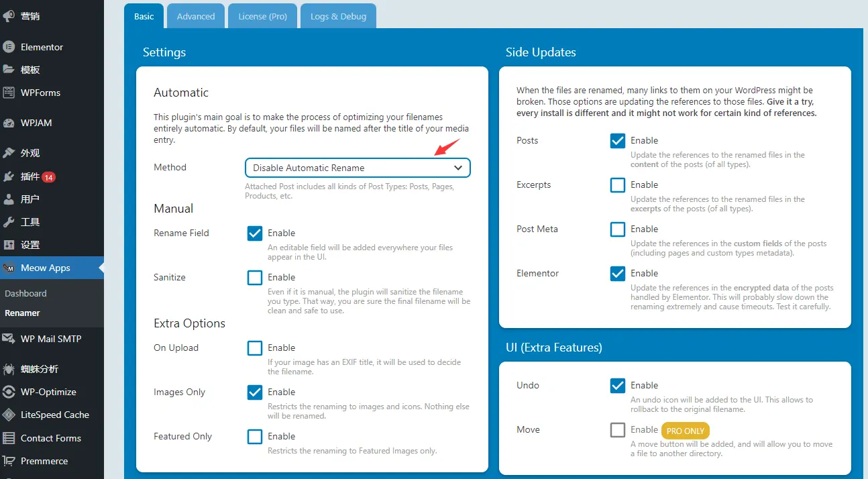Open the Method dropdown
The height and width of the screenshot is (479, 868).
[358, 168]
